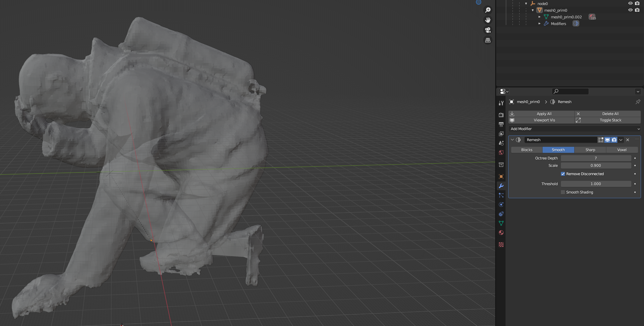The height and width of the screenshot is (326, 644).
Task: Click the Viewport Vis button
Action: point(541,120)
